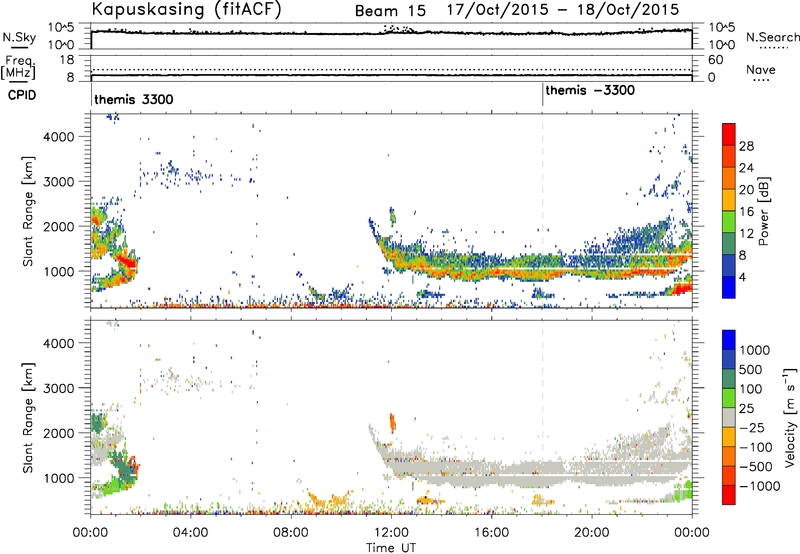Screen dimensions: 800x554
Task: Click the 'Time UT' axis label
Action: (x=391, y=548)
